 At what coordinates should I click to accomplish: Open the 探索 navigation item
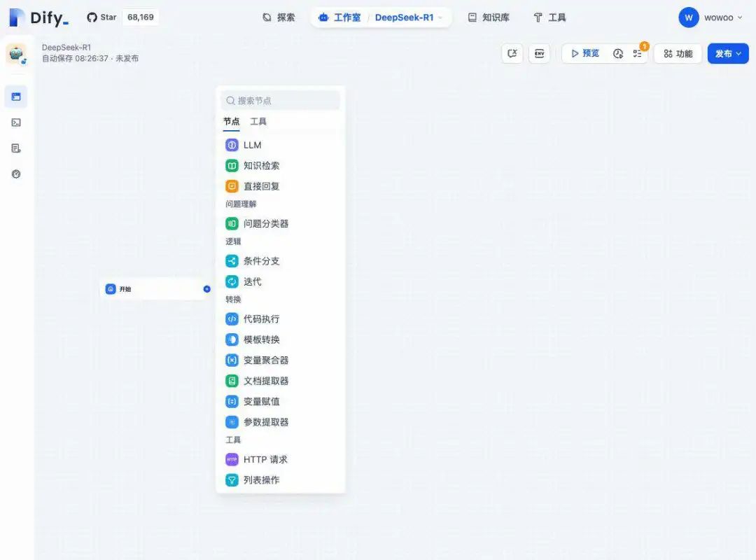click(x=279, y=17)
